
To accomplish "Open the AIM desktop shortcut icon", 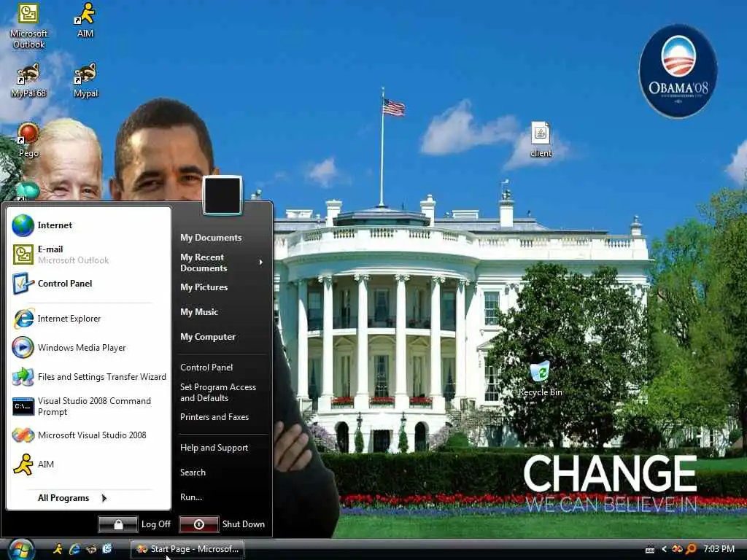I will pos(85,20).
